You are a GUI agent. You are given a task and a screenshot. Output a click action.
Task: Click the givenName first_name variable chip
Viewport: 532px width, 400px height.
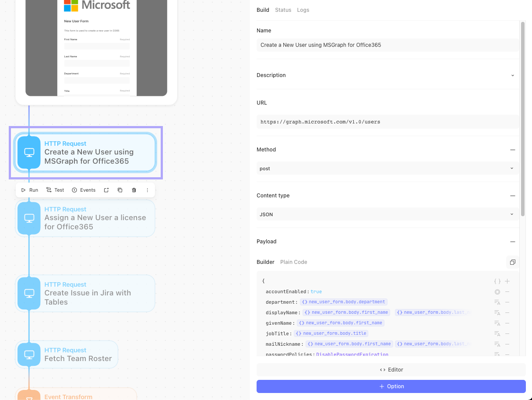(341, 323)
